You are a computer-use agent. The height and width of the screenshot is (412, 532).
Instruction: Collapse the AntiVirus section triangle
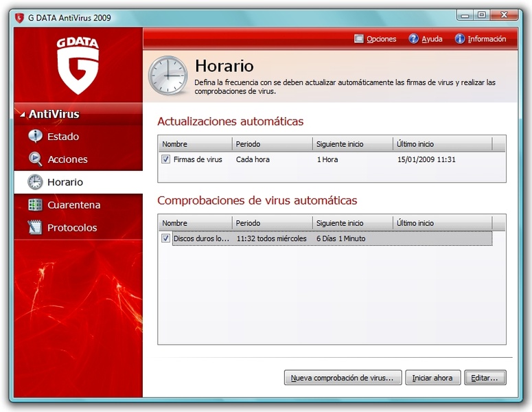click(23, 115)
